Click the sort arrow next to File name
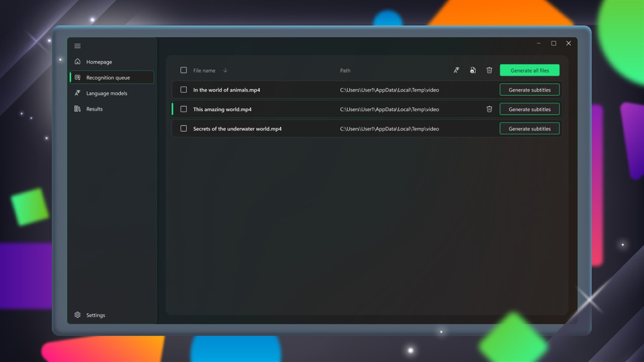Image resolution: width=644 pixels, height=362 pixels. (x=225, y=70)
